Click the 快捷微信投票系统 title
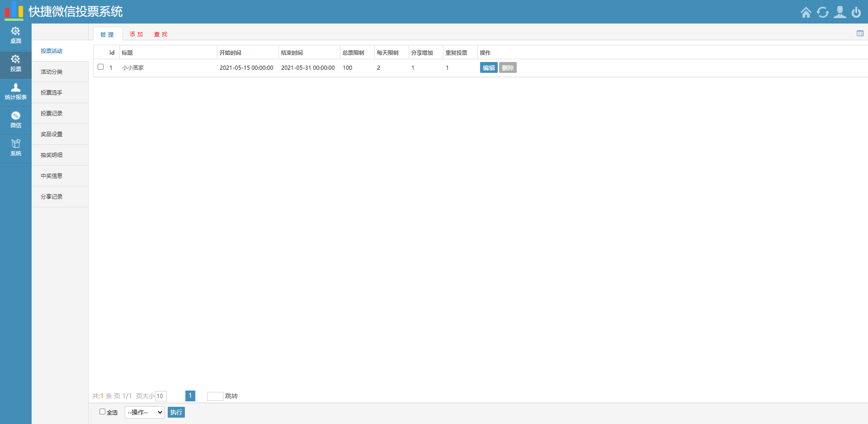The image size is (868, 424). coord(75,11)
